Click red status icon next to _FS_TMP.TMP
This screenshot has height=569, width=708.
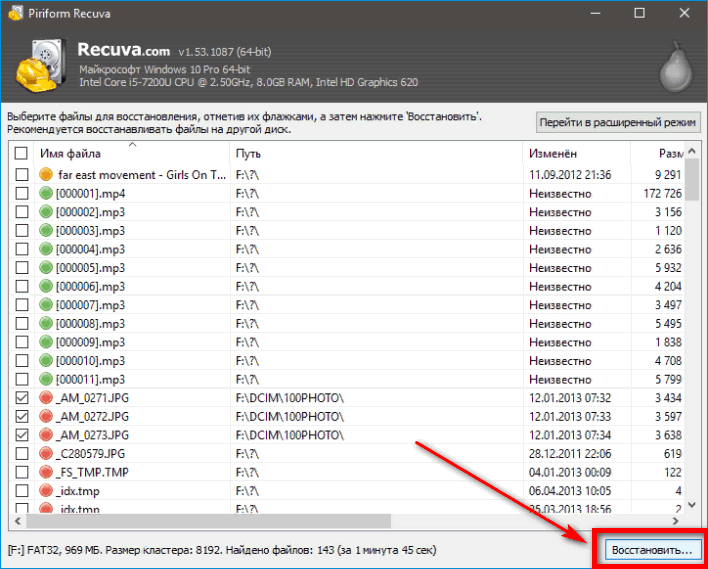click(x=45, y=472)
